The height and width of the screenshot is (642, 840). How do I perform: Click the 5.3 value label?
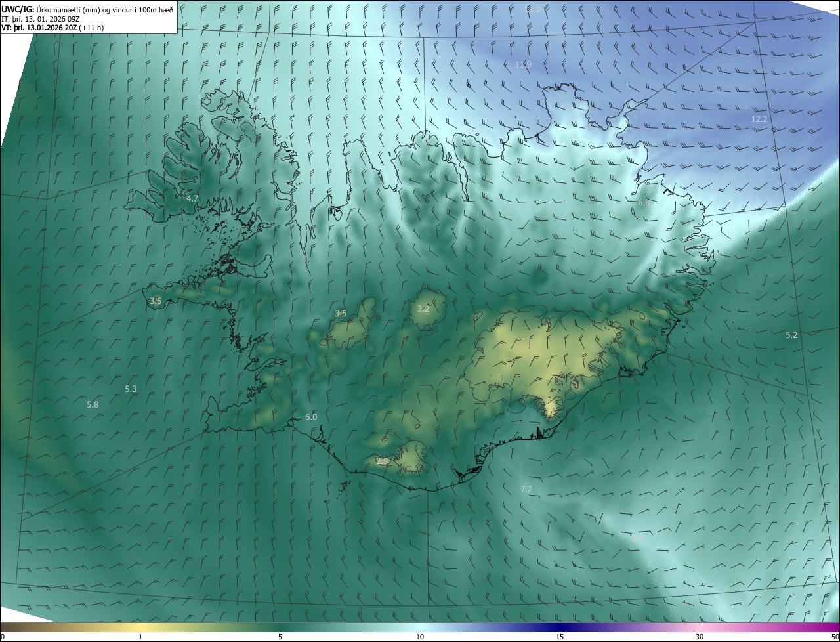click(131, 389)
